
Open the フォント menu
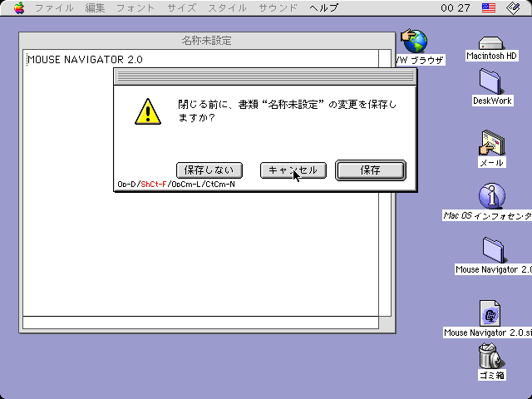[x=135, y=7]
